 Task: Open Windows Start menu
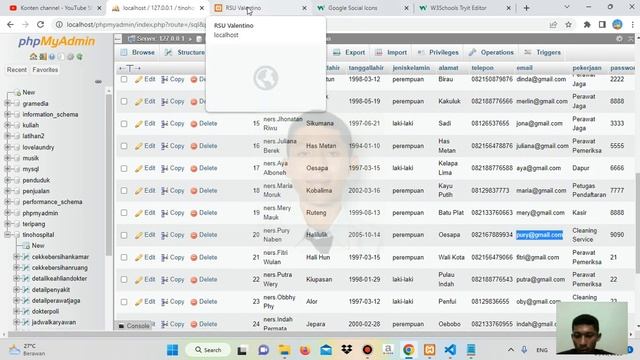pos(173,350)
